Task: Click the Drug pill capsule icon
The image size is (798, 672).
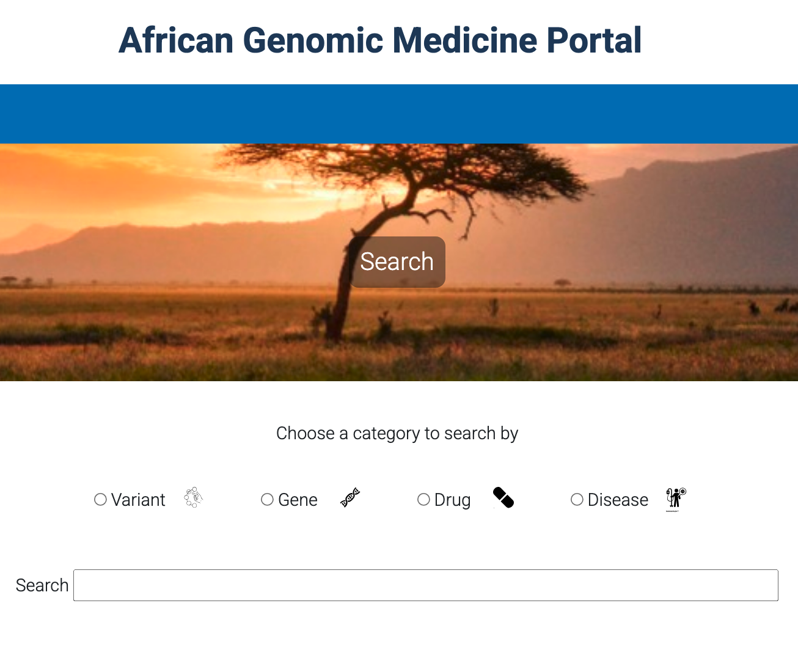Action: coord(503,498)
